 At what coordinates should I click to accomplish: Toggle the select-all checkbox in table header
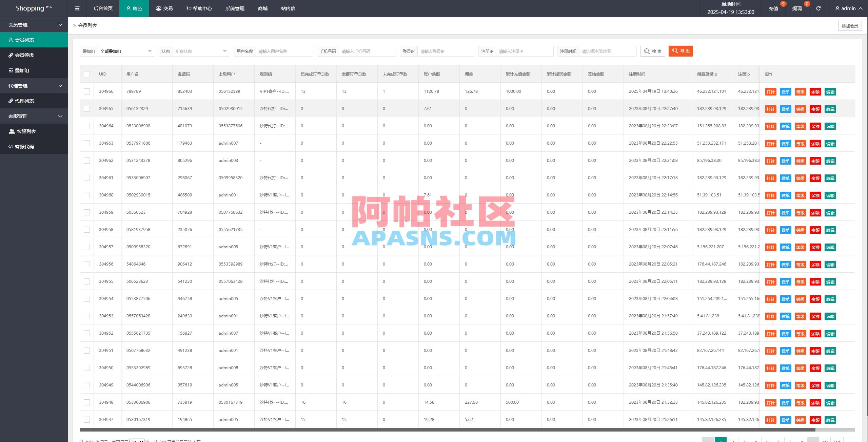coord(87,74)
